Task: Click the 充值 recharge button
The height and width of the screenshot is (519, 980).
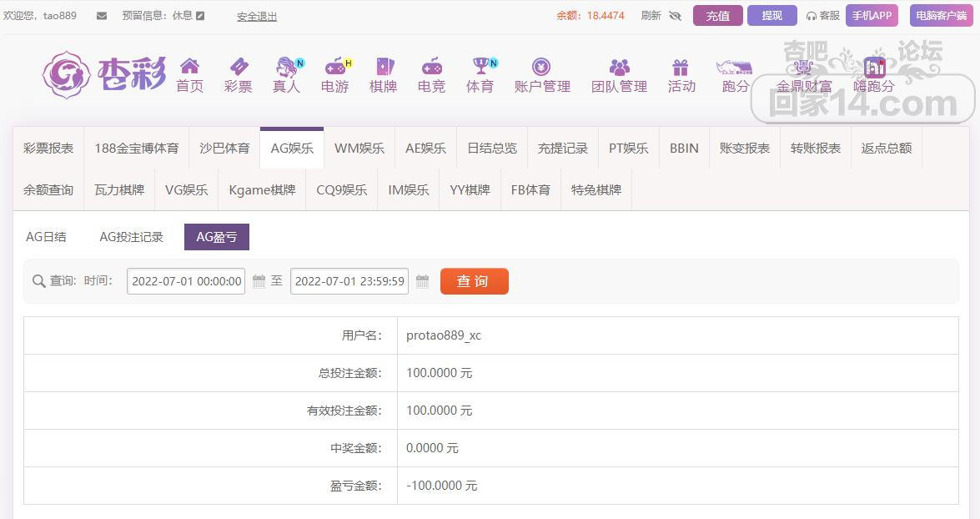Action: pos(717,16)
